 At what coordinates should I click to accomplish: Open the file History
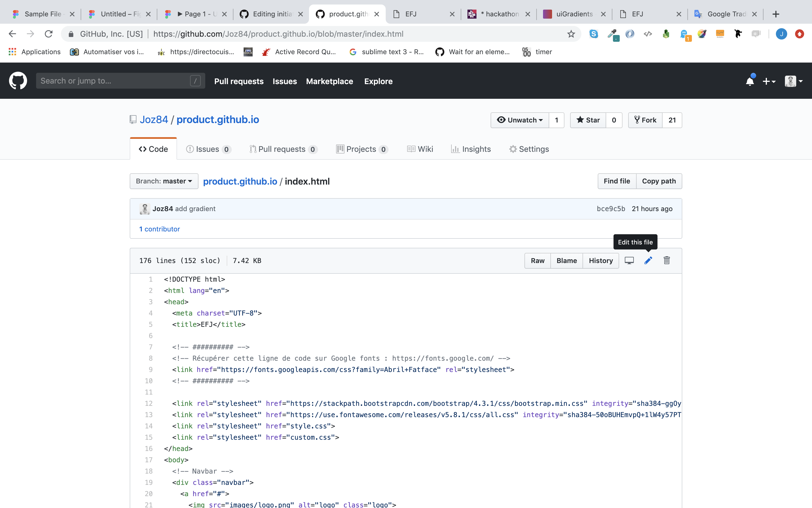(601, 261)
